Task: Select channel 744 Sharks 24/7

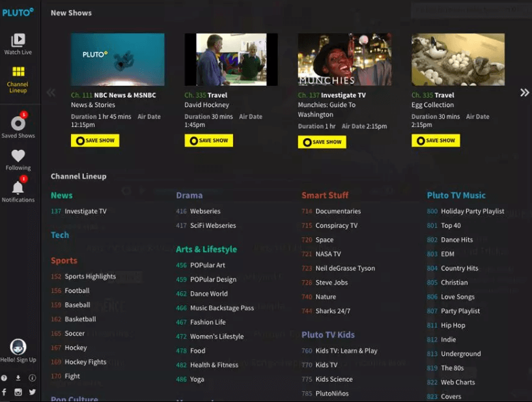Action: click(x=326, y=311)
